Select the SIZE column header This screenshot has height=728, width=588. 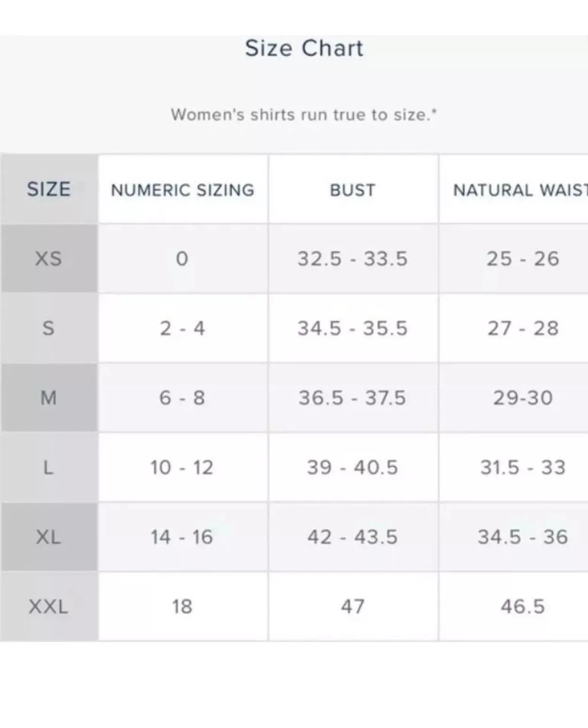coord(49,189)
